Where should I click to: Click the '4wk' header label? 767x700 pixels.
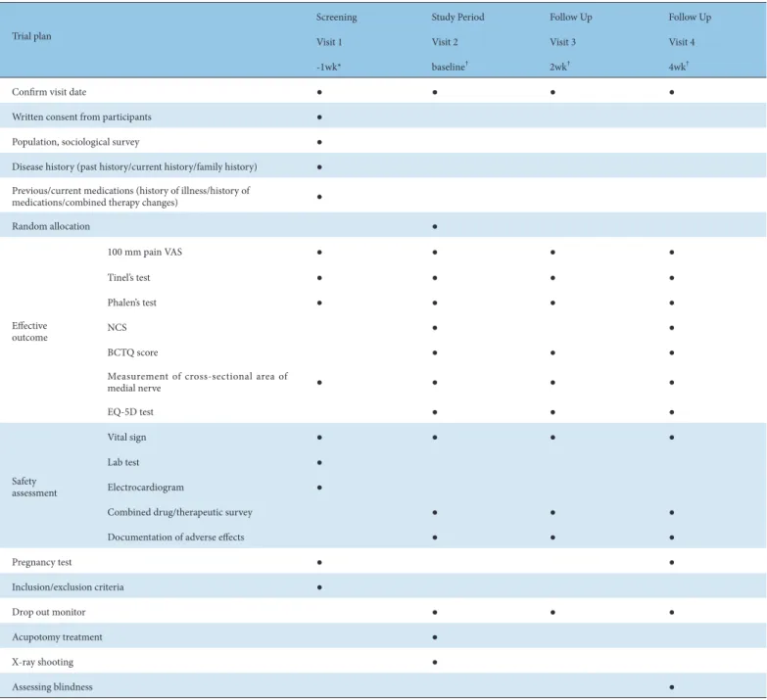pyautogui.click(x=679, y=67)
